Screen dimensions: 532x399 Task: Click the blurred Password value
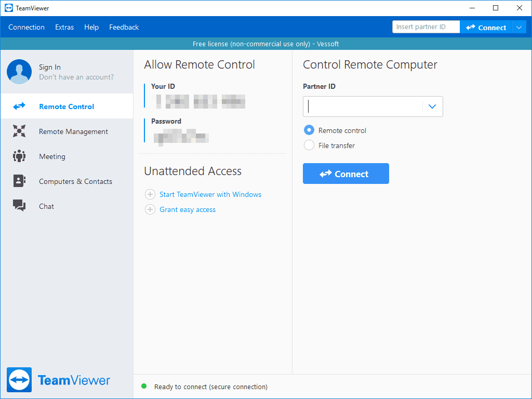tap(181, 137)
